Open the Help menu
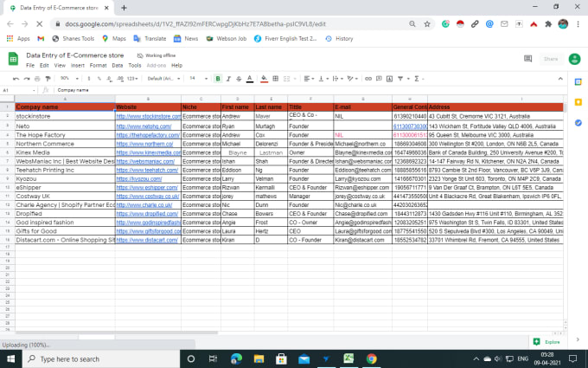 (x=176, y=65)
